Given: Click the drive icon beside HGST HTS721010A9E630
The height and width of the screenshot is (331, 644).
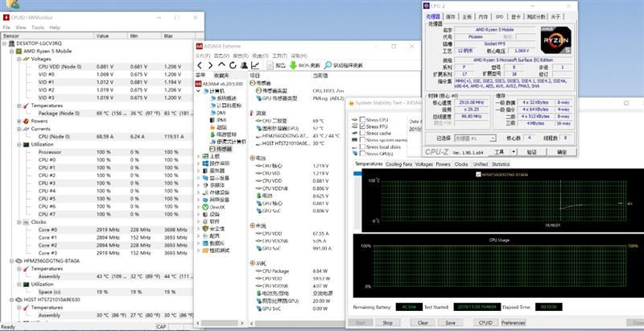Looking at the screenshot, I should tap(19, 300).
